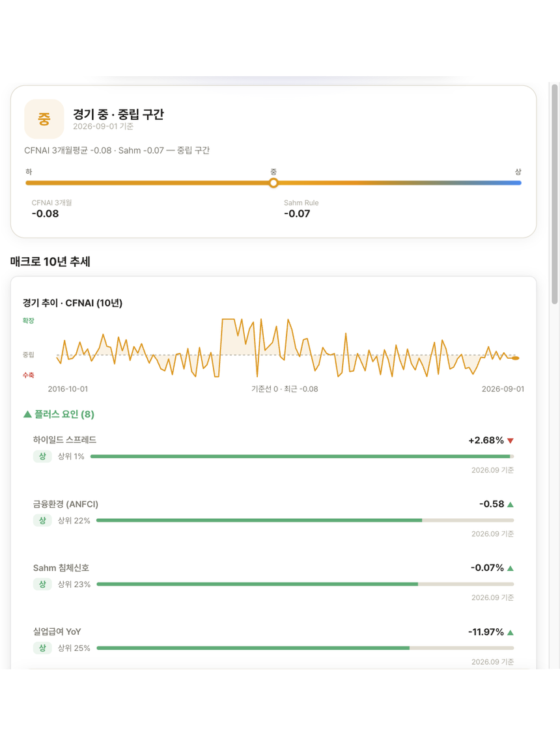Expand the 플러스 요인 (8) section header
The image size is (560, 746).
pyautogui.click(x=59, y=415)
